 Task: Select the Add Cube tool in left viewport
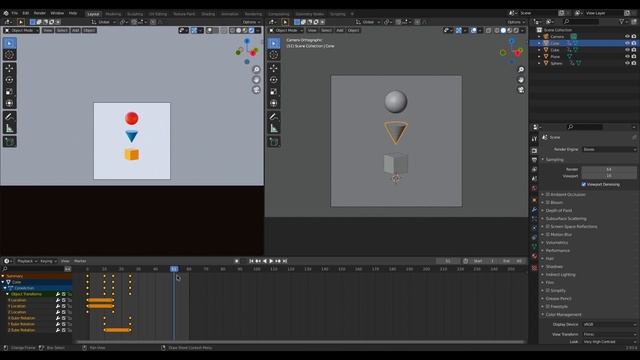coord(9,142)
